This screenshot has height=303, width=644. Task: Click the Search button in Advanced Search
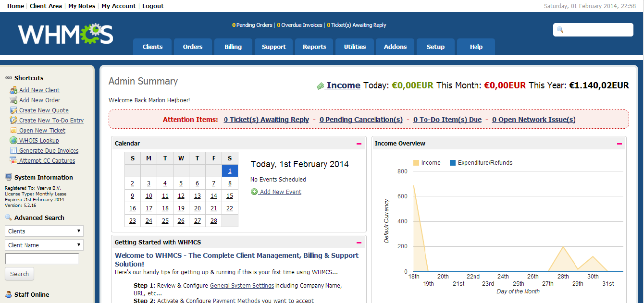[20, 274]
